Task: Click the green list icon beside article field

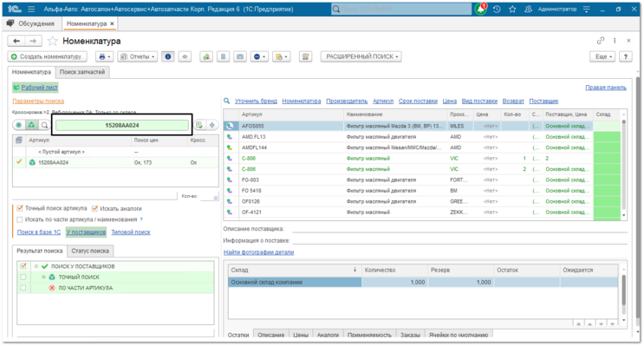Action: coord(199,125)
